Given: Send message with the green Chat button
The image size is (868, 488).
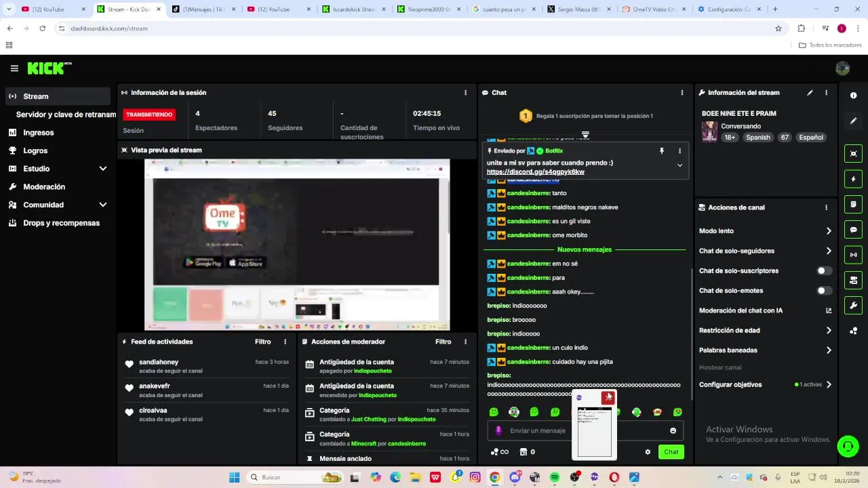Looking at the screenshot, I should [671, 452].
